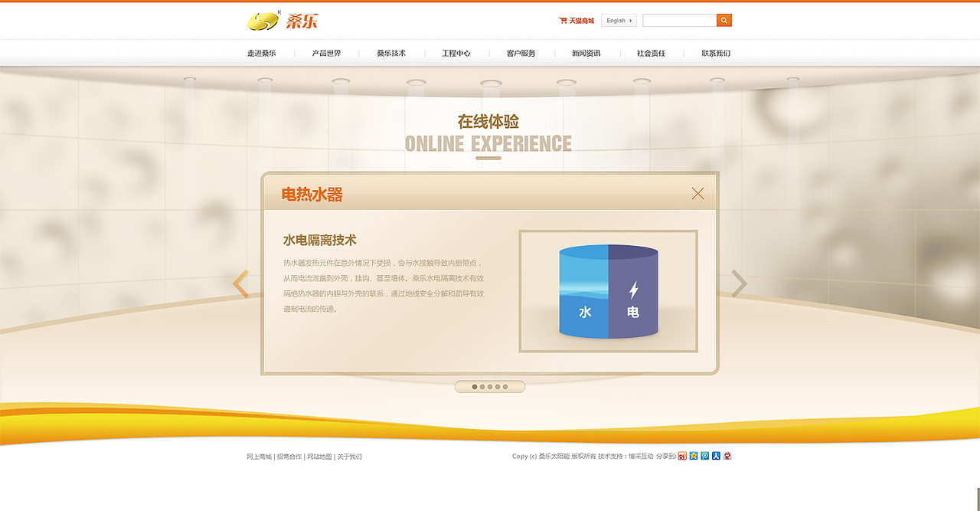The image size is (980, 511).
Task: Select the second pagination dot
Action: click(482, 387)
